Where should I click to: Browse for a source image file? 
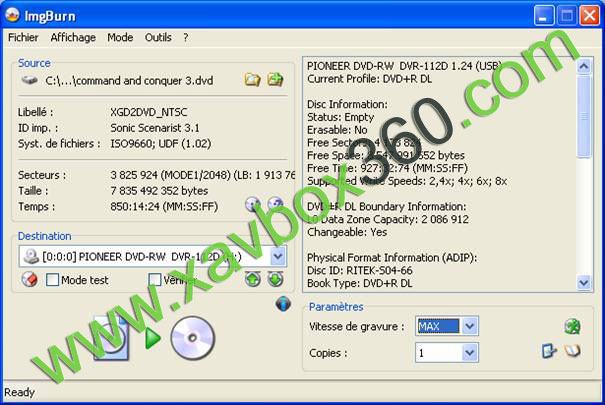coord(252,80)
